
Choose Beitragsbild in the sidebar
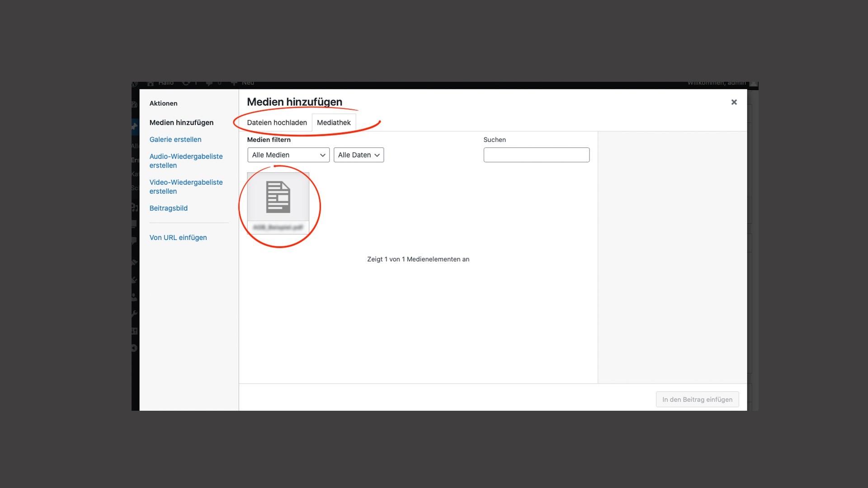(x=168, y=208)
